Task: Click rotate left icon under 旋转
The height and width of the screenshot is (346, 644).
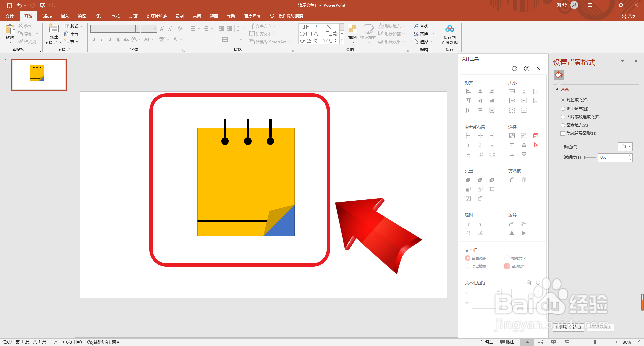Action: [x=512, y=224]
